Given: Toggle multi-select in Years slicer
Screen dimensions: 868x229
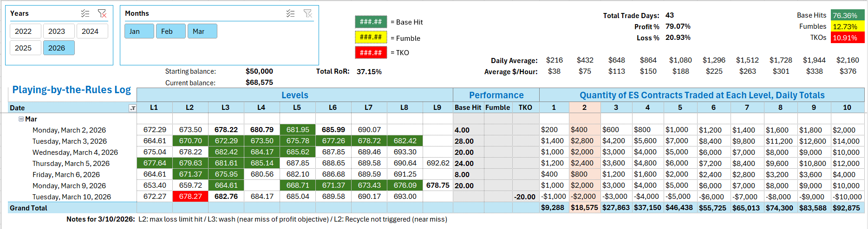Looking at the screenshot, I should point(85,13).
